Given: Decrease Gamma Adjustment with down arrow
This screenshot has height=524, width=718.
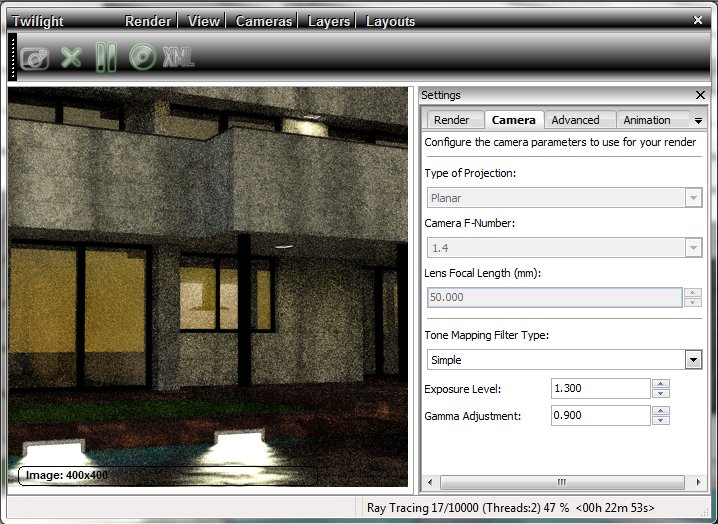Looking at the screenshot, I should pyautogui.click(x=661, y=420).
